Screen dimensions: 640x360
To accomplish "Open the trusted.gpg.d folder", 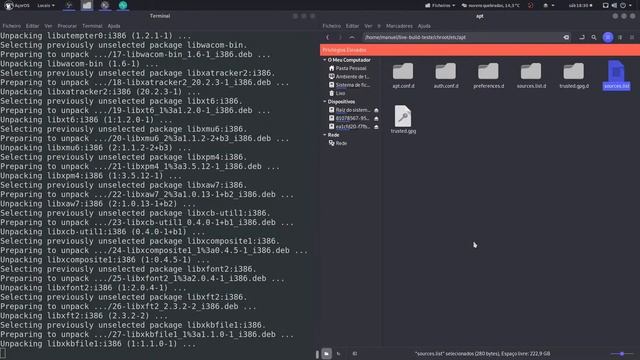I will point(574,76).
